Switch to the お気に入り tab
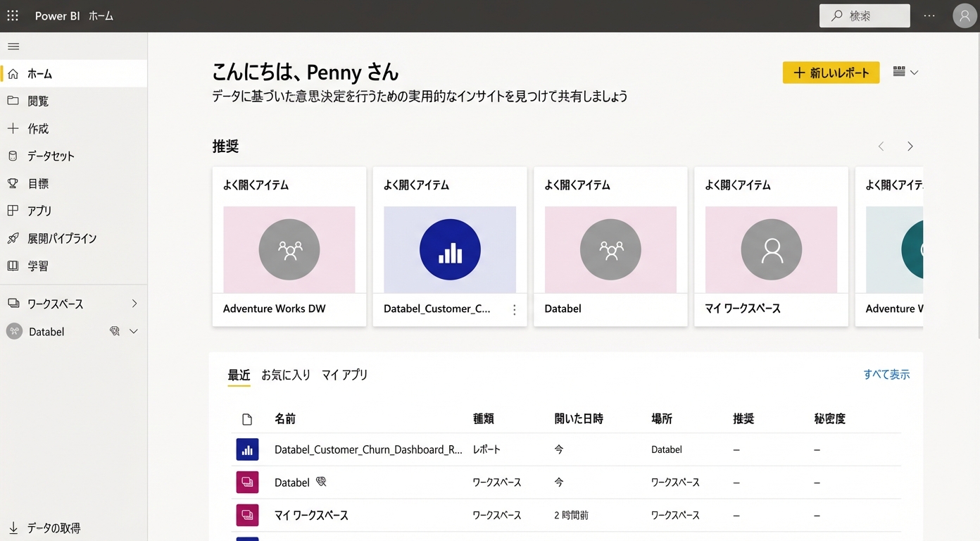 286,375
